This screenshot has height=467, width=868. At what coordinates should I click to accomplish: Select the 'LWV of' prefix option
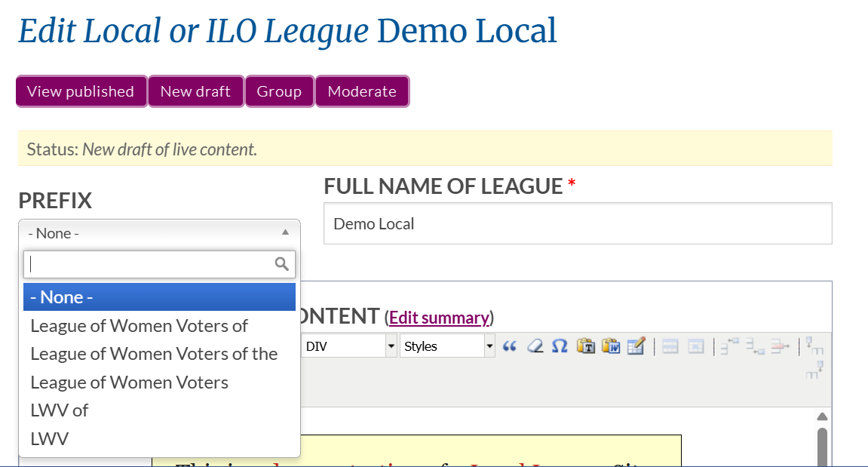click(59, 410)
